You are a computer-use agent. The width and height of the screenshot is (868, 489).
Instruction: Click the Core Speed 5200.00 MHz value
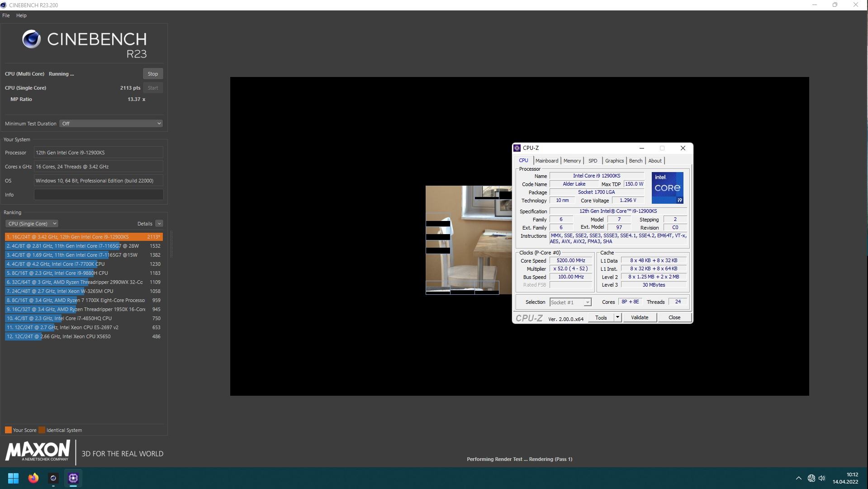click(570, 261)
